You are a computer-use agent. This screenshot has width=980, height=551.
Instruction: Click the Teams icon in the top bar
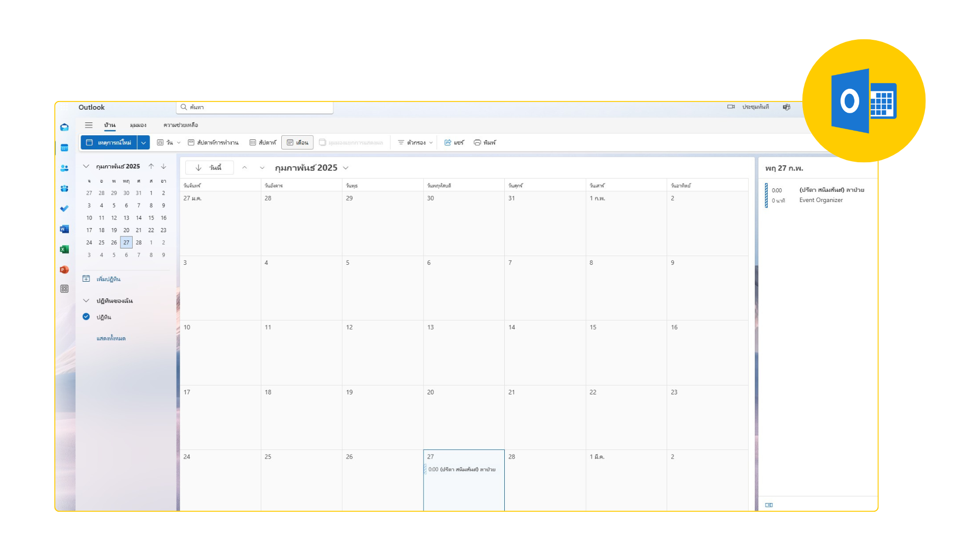[787, 107]
